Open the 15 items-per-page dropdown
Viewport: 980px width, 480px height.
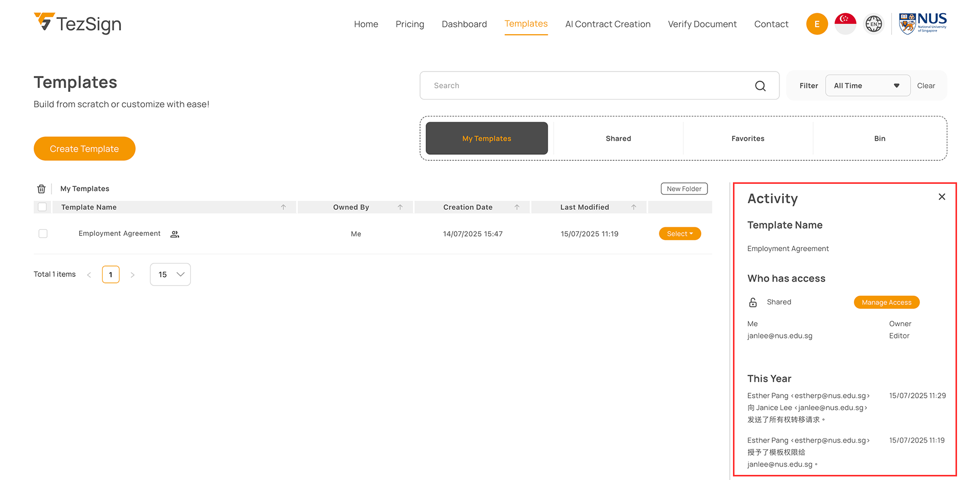170,275
